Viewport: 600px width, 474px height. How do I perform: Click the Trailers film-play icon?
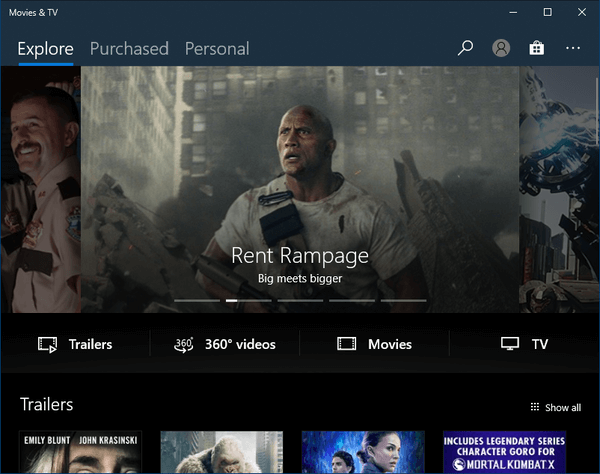(47, 344)
